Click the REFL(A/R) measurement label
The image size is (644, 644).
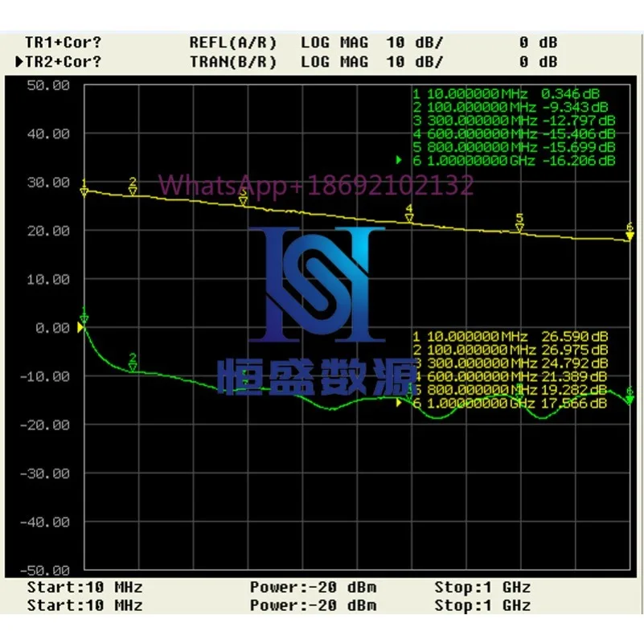pyautogui.click(x=233, y=43)
